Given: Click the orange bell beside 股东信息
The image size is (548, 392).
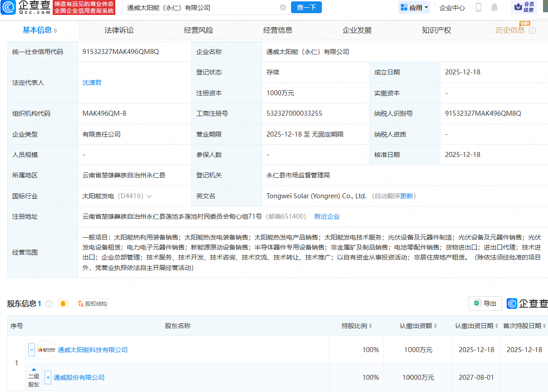Looking at the screenshot, I should pyautogui.click(x=63, y=304).
